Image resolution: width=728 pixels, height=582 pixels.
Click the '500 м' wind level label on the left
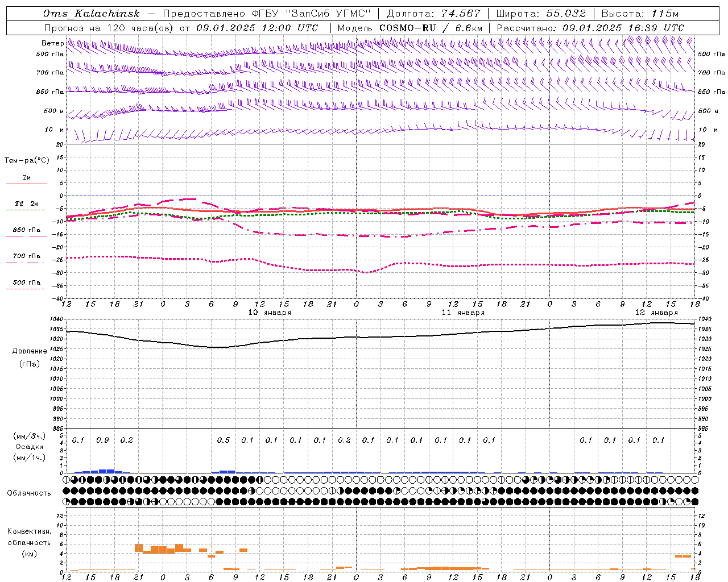(x=54, y=111)
